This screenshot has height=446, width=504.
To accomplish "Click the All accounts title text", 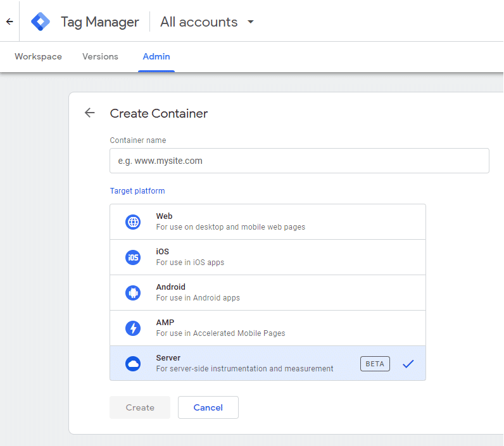I will coord(199,22).
